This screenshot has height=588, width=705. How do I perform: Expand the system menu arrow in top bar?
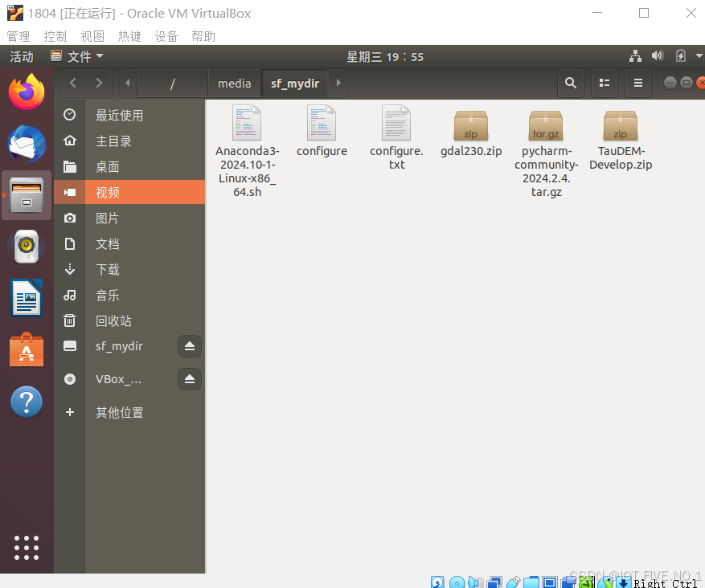(699, 56)
